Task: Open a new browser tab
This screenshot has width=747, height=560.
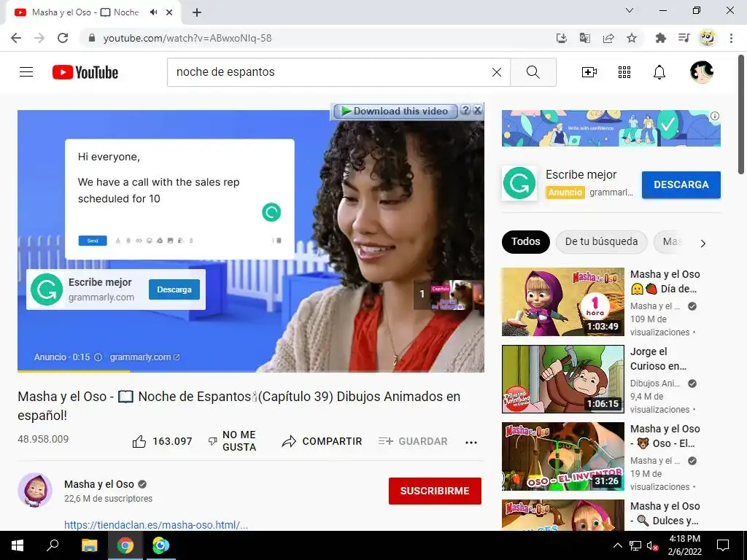Action: pyautogui.click(x=197, y=13)
